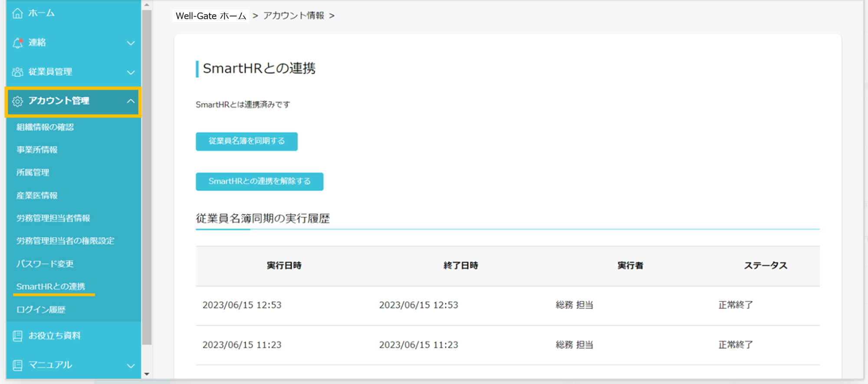
Task: Click the people icon beside 従業員管理
Action: click(x=17, y=72)
